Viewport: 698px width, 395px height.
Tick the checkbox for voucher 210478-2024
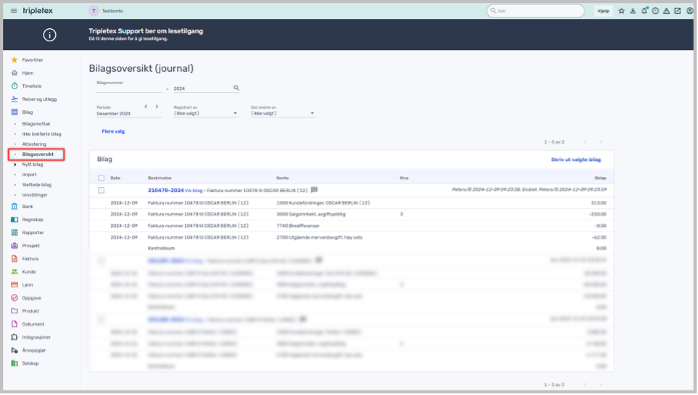pos(101,190)
